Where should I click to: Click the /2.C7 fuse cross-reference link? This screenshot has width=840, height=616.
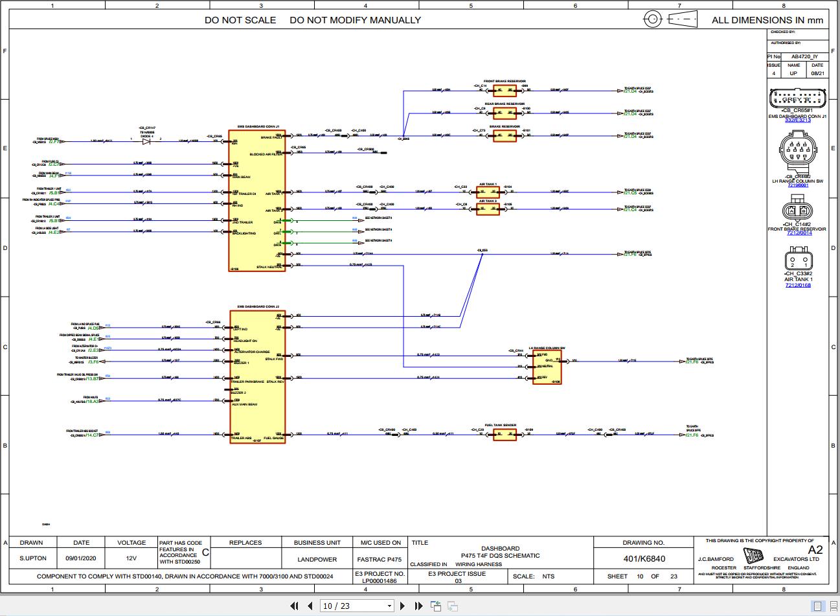point(52,165)
